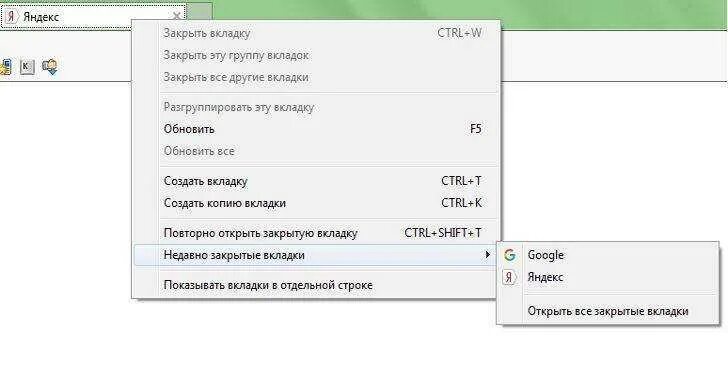Image resolution: width=728 pixels, height=375 pixels.
Task: Click the Яндекс tab in the tab bar
Action: pyautogui.click(x=93, y=17)
